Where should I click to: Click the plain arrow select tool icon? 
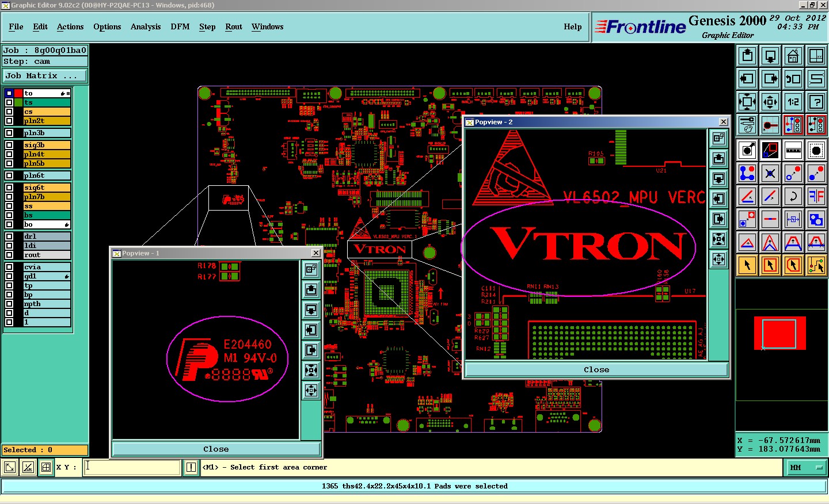747,265
